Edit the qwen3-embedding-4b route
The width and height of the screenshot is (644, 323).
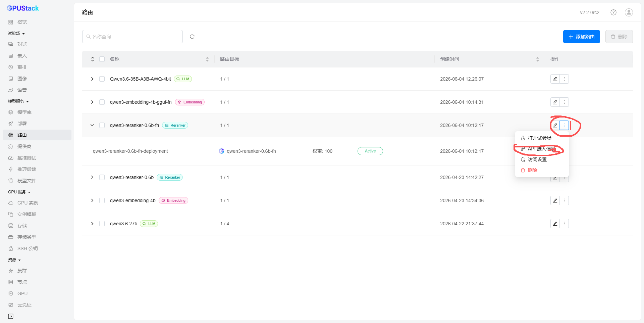[x=555, y=200]
